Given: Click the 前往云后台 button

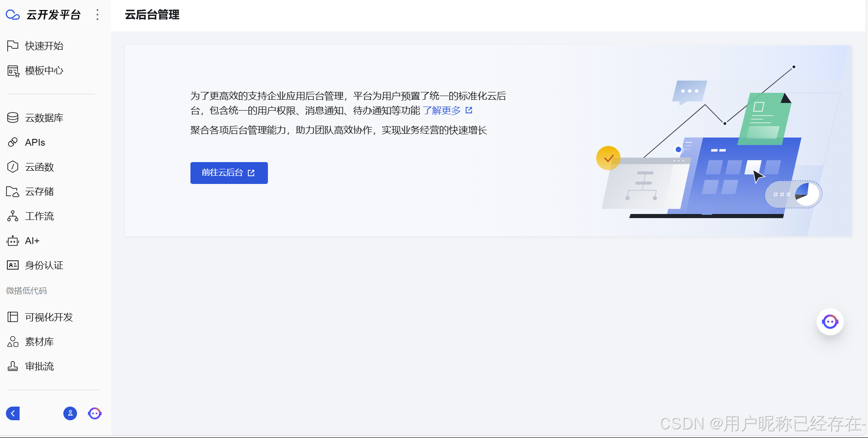Looking at the screenshot, I should pos(229,173).
